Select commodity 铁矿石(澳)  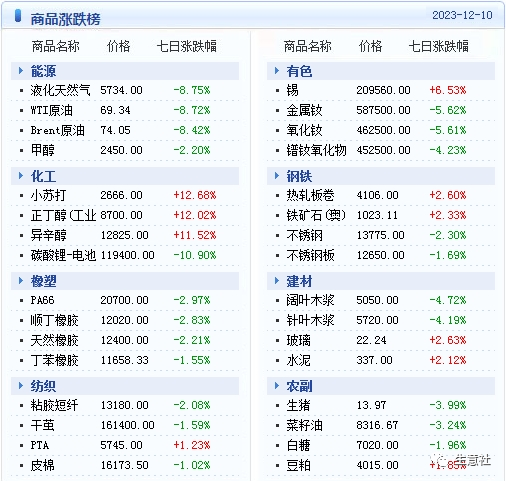click(316, 215)
